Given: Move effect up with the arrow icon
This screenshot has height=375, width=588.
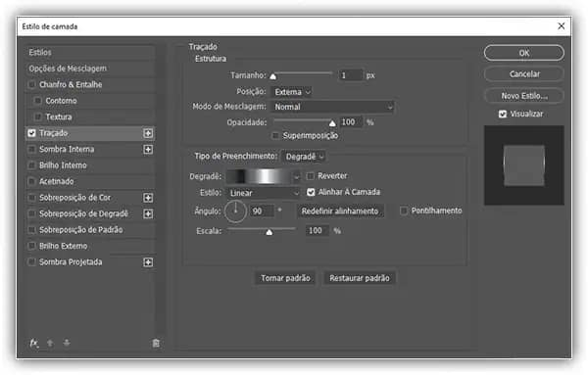Looking at the screenshot, I should pos(50,343).
